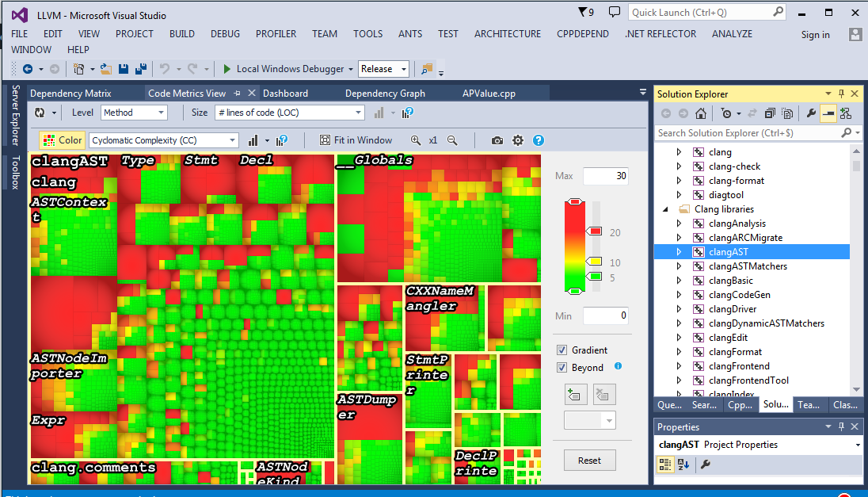The height and width of the screenshot is (497, 868).
Task: Click the Categorized icon in Properties panel
Action: [664, 465]
